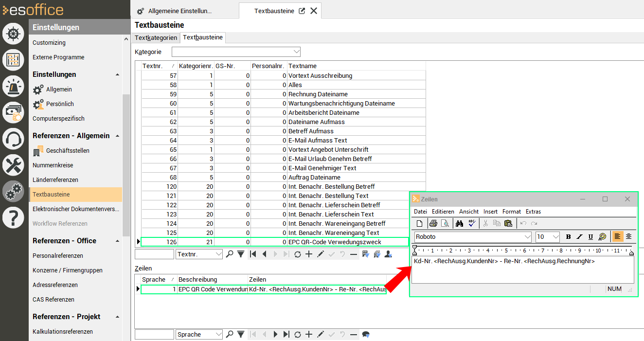The height and width of the screenshot is (341, 644).
Task: Collapse the Referenzen - Office section
Action: pyautogui.click(x=117, y=241)
